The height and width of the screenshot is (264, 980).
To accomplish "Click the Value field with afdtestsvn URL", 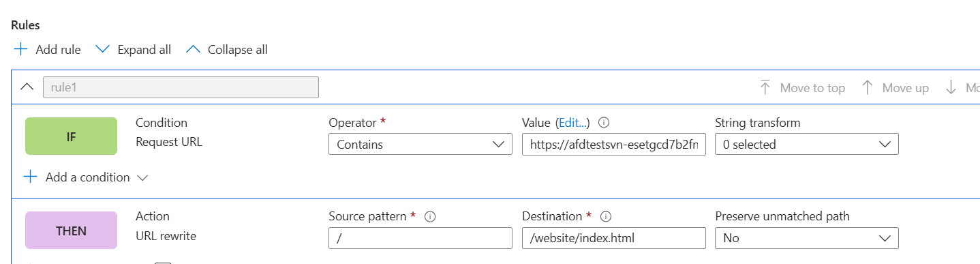I will 613,144.
